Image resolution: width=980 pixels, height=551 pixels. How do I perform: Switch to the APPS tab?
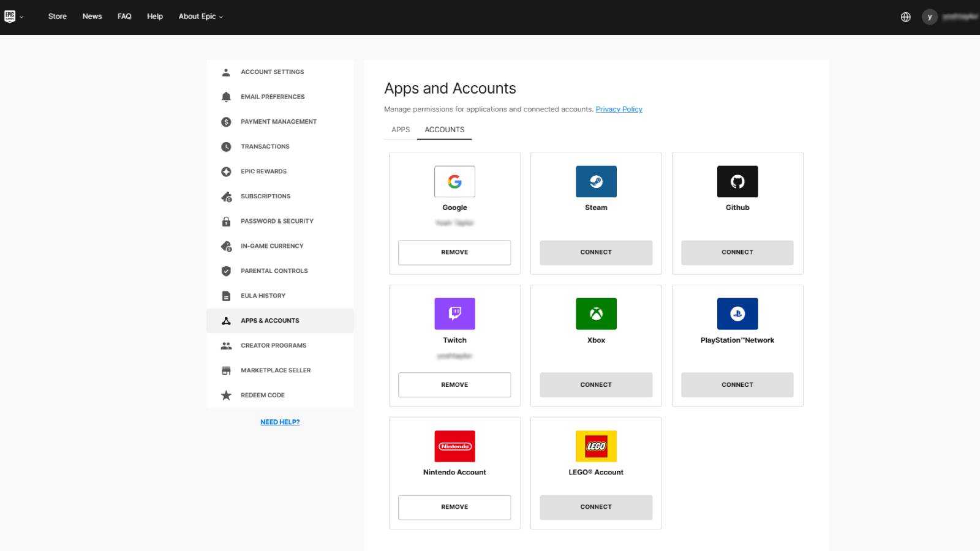point(401,130)
